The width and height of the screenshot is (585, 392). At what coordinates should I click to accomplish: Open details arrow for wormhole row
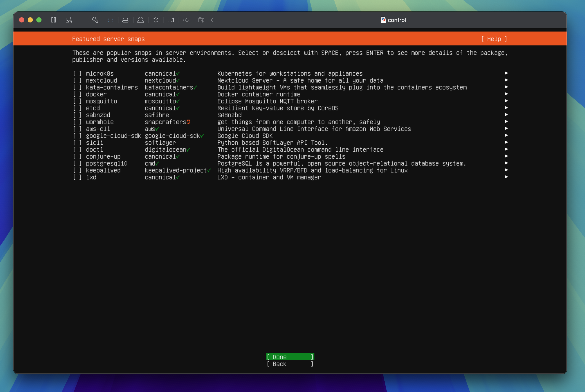pyautogui.click(x=506, y=122)
